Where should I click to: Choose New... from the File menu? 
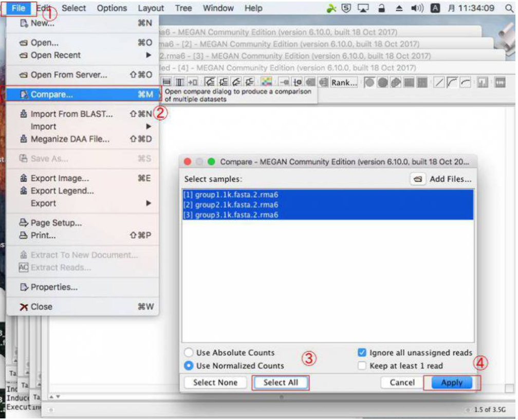tap(83, 23)
